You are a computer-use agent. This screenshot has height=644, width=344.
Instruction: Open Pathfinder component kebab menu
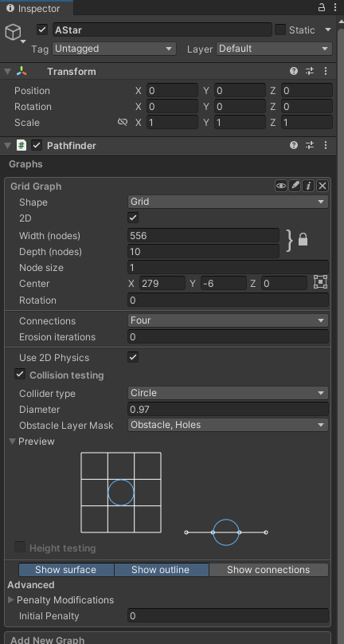click(326, 145)
